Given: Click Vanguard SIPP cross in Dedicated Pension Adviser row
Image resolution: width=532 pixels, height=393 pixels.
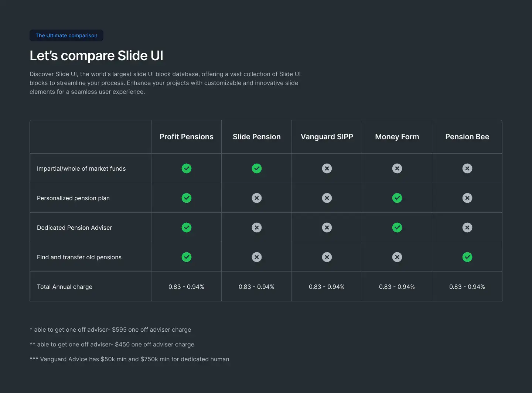Looking at the screenshot, I should [327, 228].
